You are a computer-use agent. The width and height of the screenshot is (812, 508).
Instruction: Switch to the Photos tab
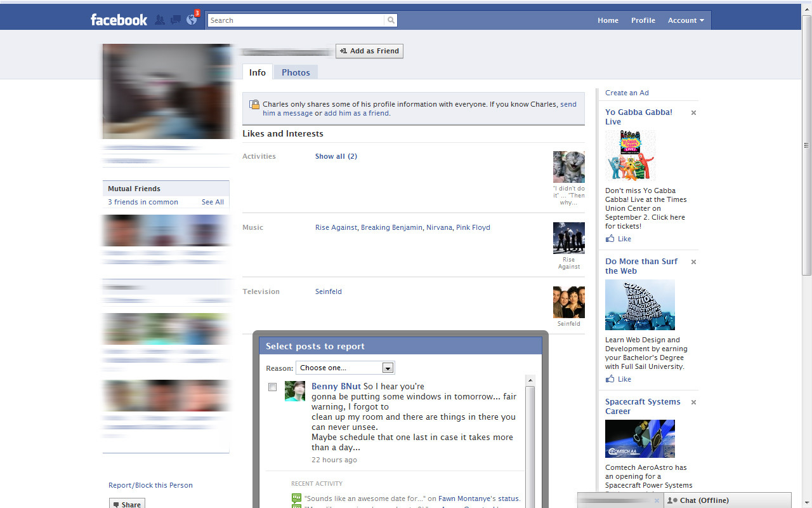click(296, 72)
